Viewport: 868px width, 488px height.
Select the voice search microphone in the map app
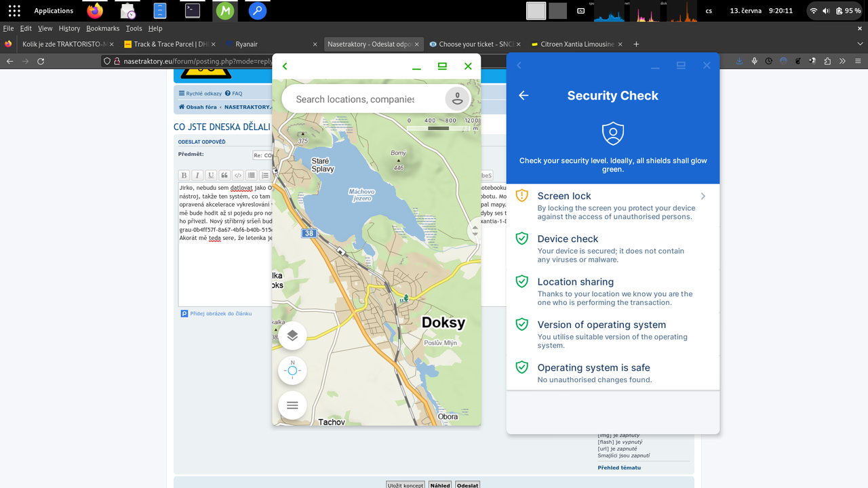click(457, 98)
